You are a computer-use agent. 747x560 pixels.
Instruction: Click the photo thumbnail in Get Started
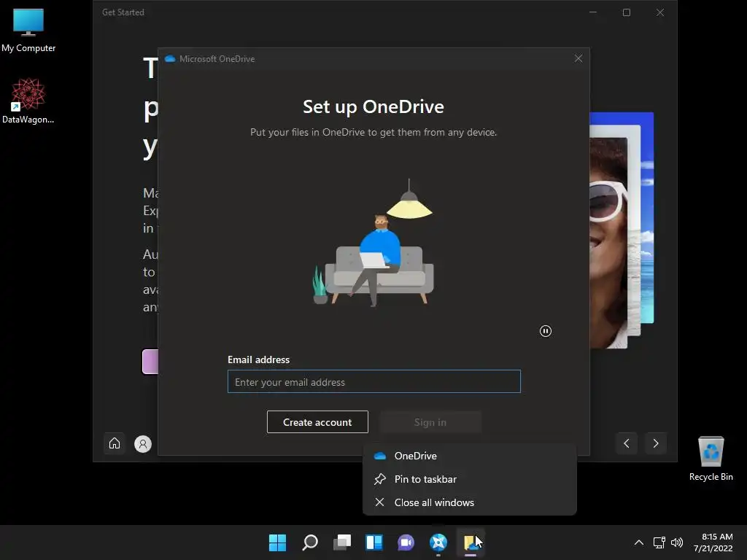click(622, 230)
